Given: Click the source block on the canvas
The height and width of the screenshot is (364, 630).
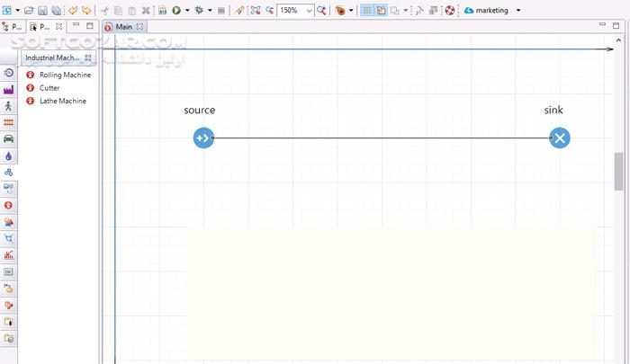Looking at the screenshot, I should point(203,138).
